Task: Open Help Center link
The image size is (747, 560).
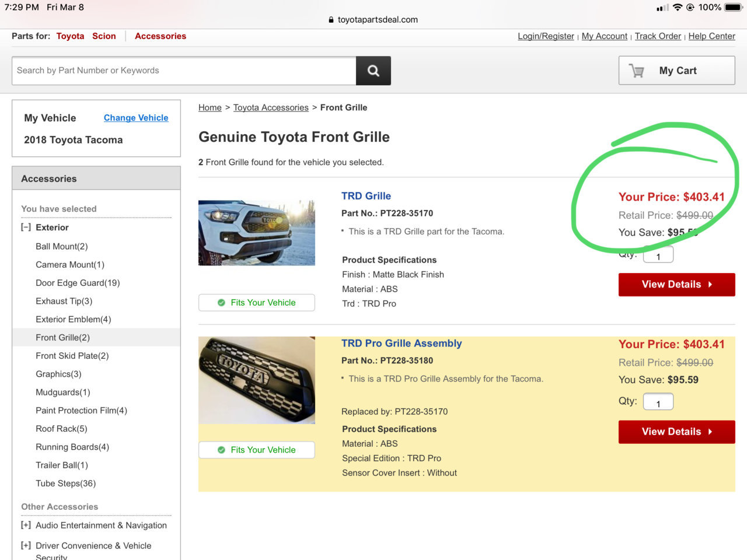Action: point(711,36)
